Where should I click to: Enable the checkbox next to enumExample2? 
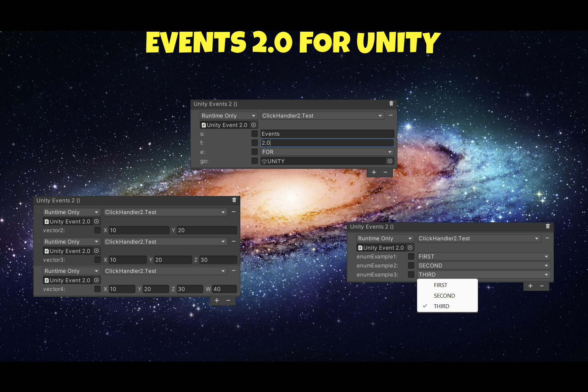click(x=411, y=265)
